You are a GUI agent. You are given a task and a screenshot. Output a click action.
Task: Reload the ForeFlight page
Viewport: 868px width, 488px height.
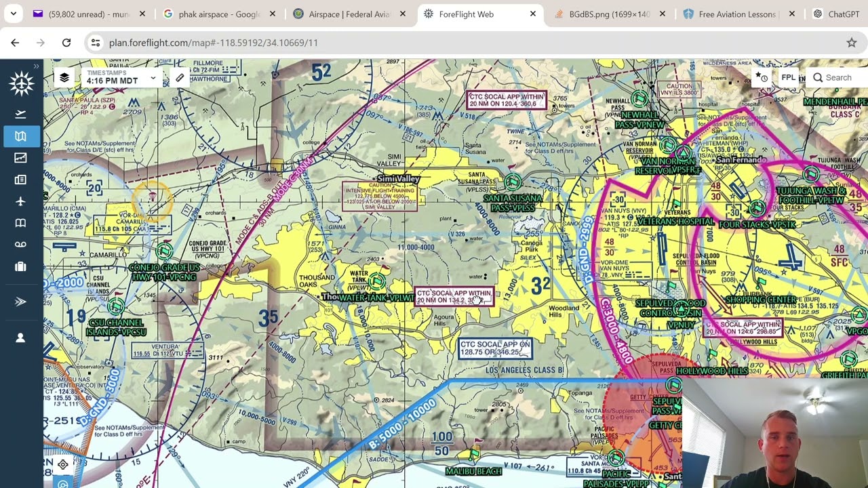(66, 43)
